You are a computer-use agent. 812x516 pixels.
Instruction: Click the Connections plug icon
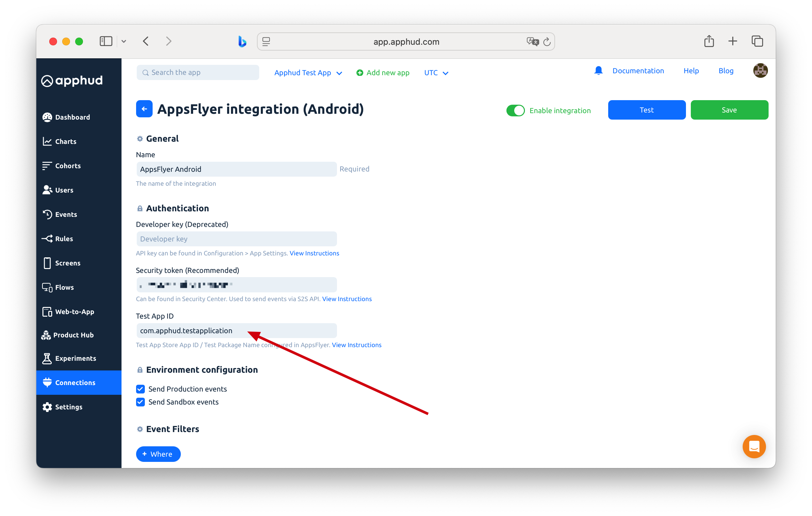click(47, 382)
